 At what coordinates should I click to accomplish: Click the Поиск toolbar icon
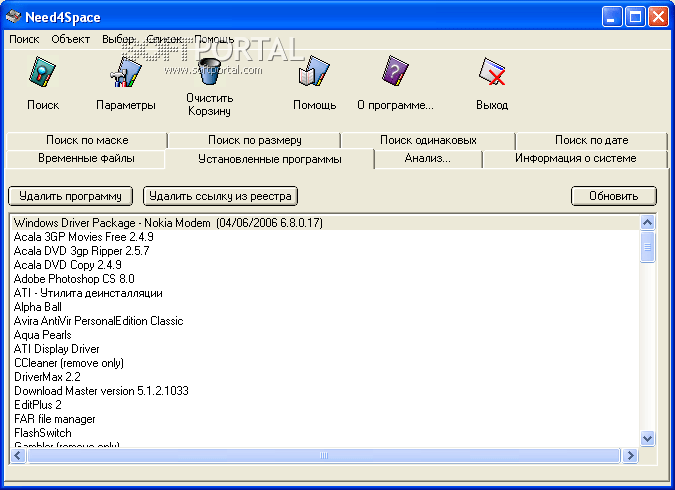(42, 72)
